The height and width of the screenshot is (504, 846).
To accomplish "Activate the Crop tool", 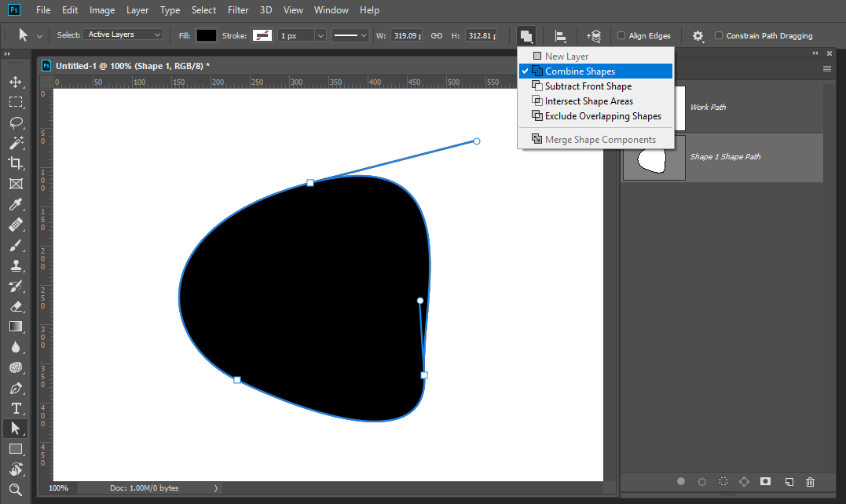I will coord(15,163).
